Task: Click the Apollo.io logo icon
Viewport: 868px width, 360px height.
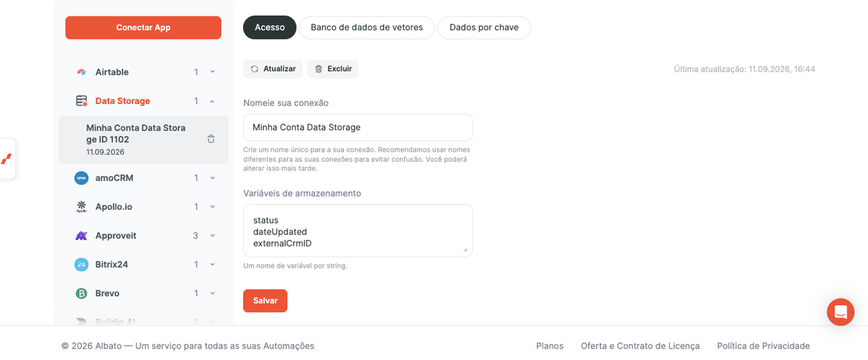Action: 82,207
